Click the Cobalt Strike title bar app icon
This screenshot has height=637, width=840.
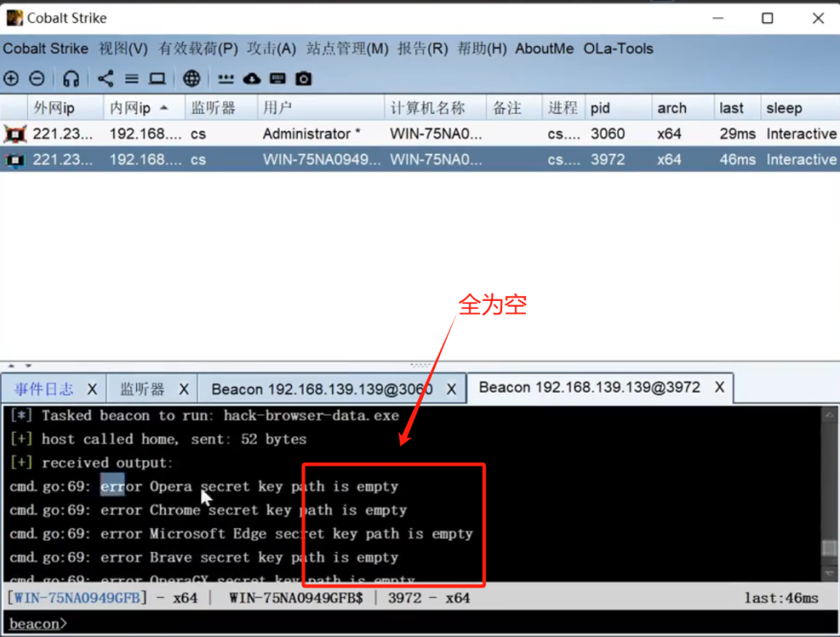pos(15,18)
